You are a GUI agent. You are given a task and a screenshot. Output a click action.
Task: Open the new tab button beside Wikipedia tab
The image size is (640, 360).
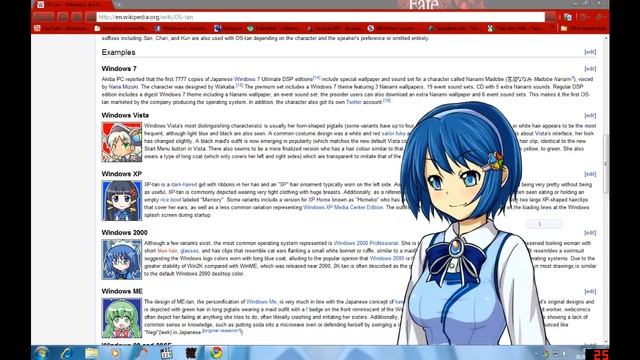click(119, 5)
